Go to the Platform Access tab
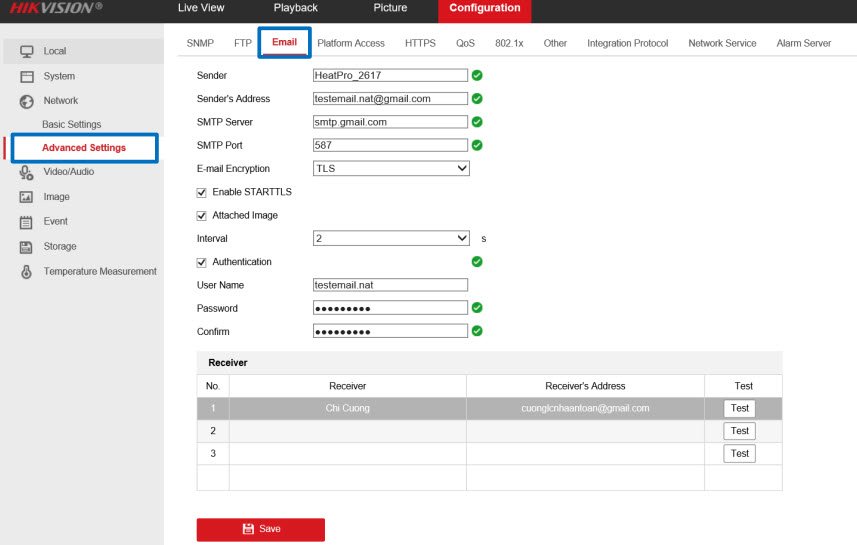This screenshot has height=545, width=857. tap(351, 43)
